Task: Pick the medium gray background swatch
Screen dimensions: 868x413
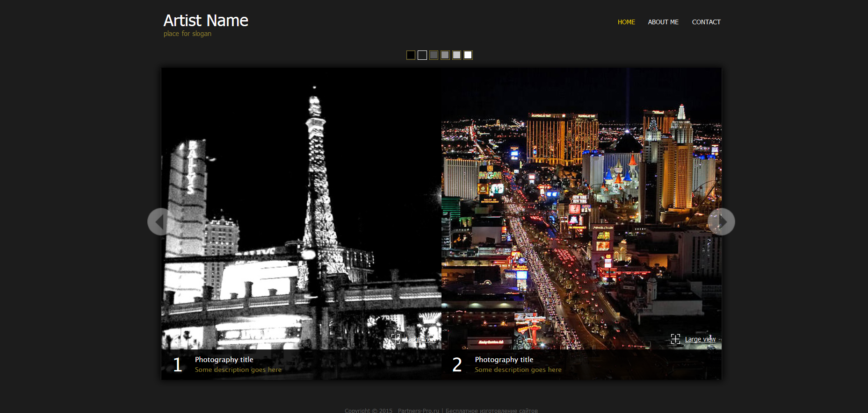Action: tap(445, 55)
